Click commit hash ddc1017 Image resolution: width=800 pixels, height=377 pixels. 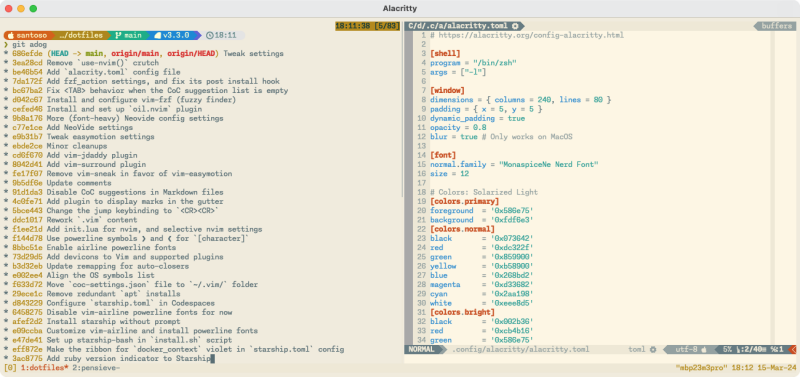[x=28, y=220]
